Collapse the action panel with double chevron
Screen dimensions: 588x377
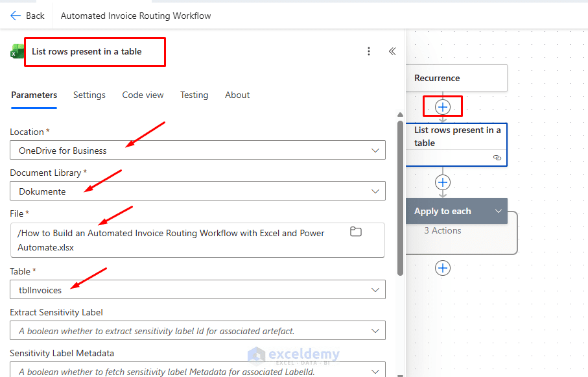(x=392, y=51)
